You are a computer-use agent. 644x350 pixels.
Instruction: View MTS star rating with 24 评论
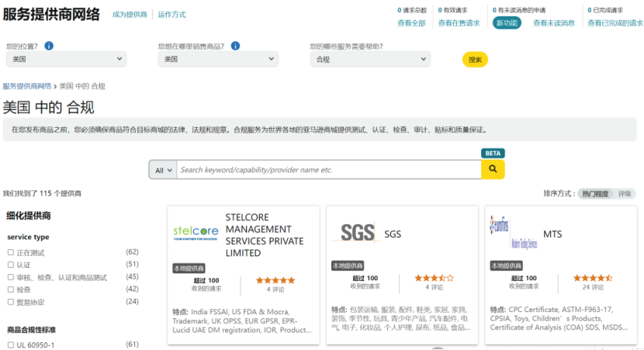tap(593, 278)
